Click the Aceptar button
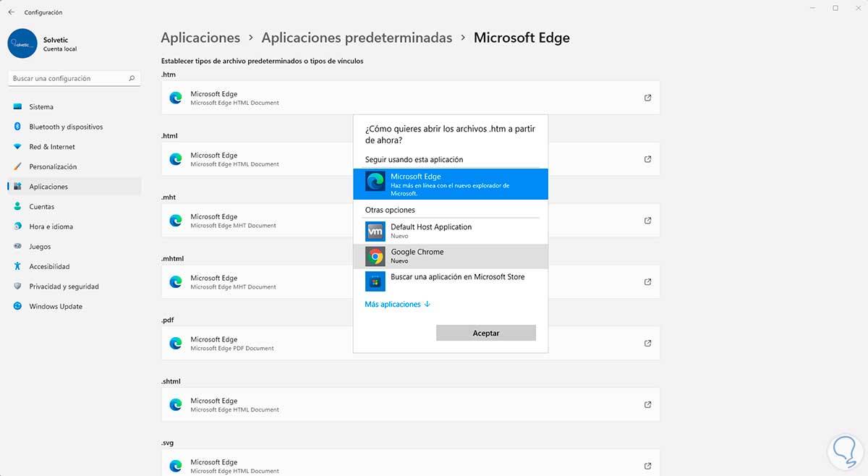This screenshot has height=476, width=868. pos(486,333)
